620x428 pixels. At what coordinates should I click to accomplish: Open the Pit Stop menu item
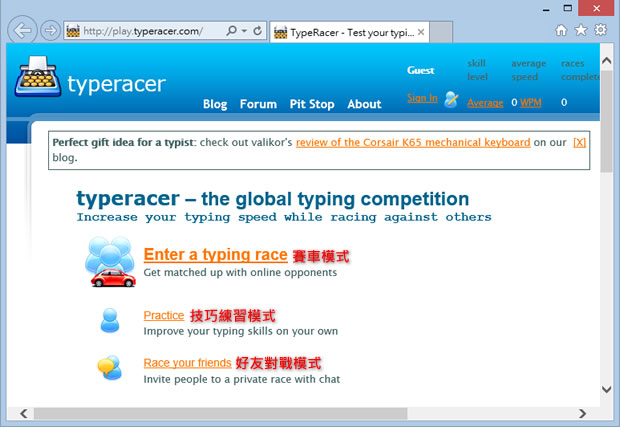point(312,104)
